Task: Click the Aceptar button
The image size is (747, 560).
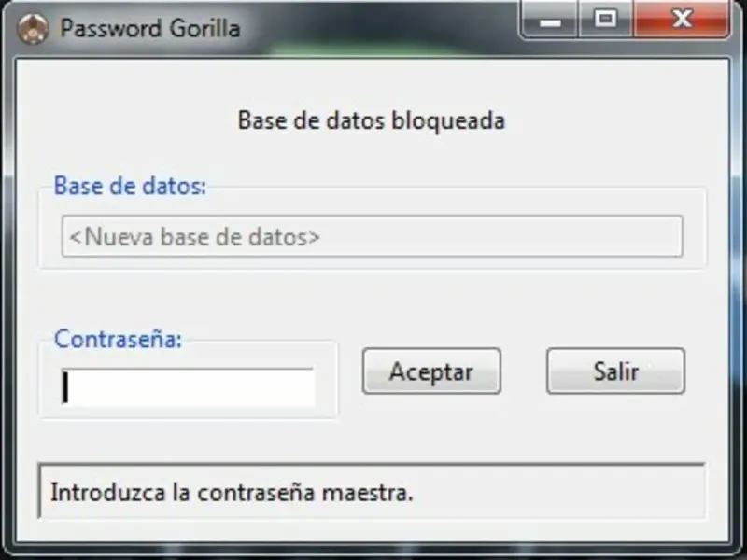Action: tap(431, 371)
